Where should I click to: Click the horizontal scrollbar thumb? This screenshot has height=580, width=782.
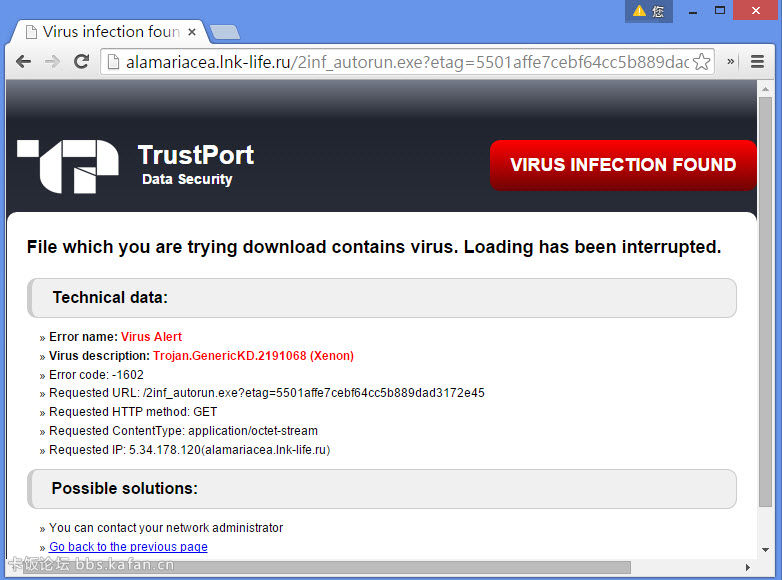[320, 567]
